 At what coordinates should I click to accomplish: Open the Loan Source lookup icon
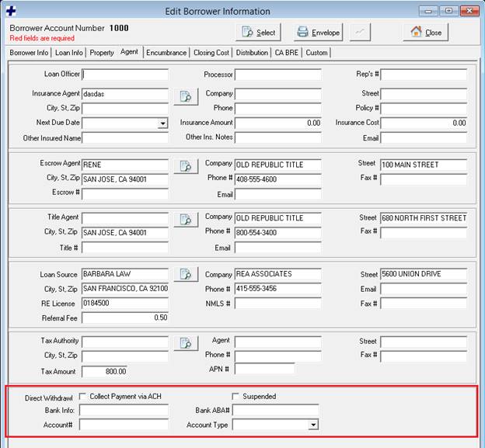coord(186,274)
